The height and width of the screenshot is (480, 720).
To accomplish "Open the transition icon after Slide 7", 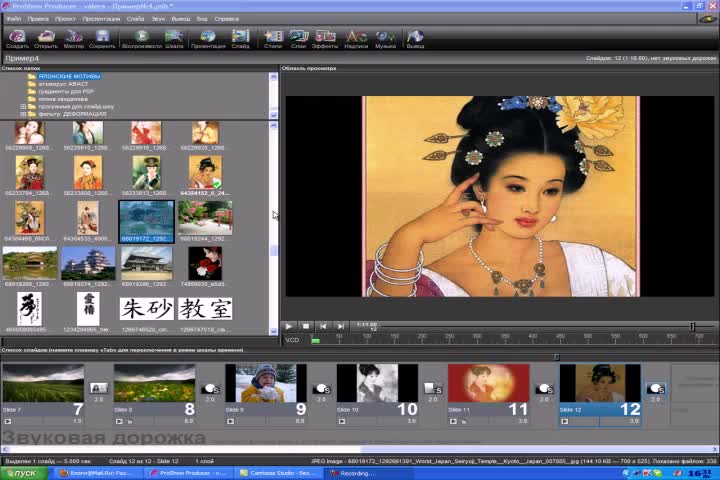I will tap(99, 389).
